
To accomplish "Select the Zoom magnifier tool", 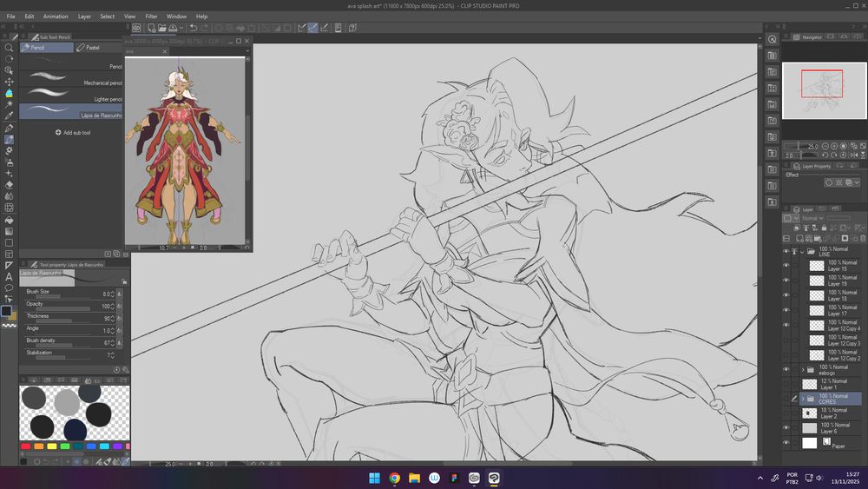I will pyautogui.click(x=9, y=48).
